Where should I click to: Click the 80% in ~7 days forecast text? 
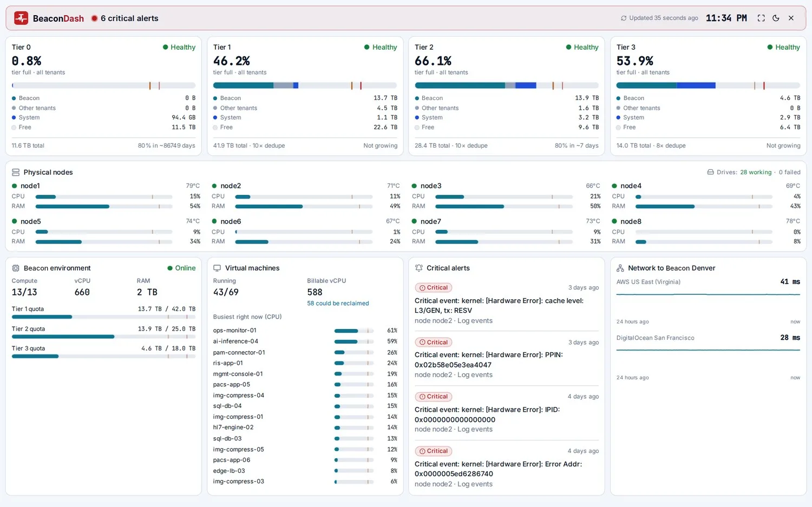pos(577,146)
